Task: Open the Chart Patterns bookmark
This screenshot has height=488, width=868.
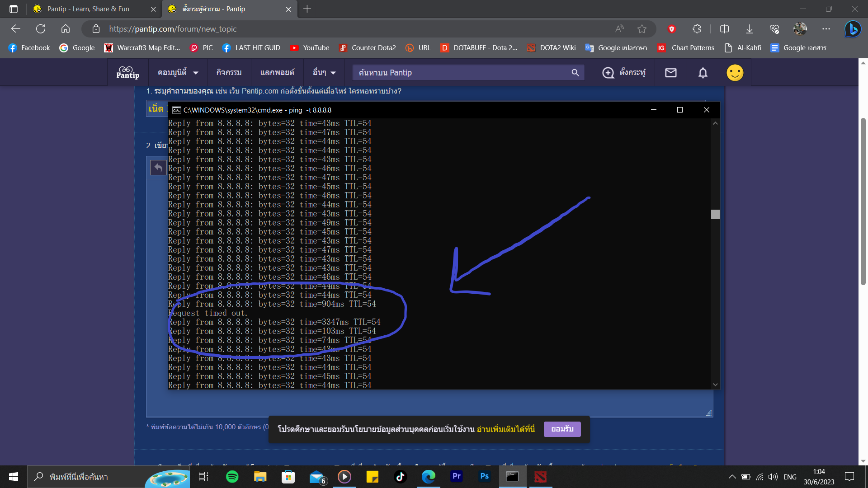Action: pos(686,48)
